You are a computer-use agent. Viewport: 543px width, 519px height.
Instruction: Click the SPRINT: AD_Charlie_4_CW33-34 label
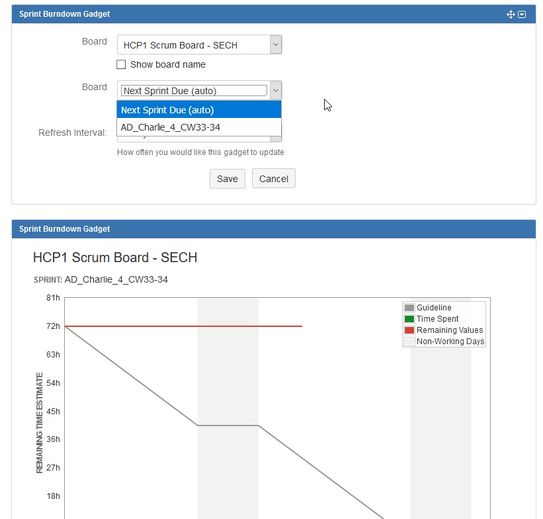[100, 279]
